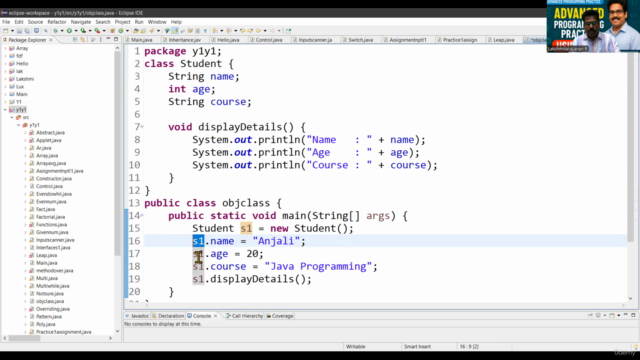The image size is (640, 360).
Task: Switch to the Inheritance.java editor tab
Action: click(x=182, y=40)
